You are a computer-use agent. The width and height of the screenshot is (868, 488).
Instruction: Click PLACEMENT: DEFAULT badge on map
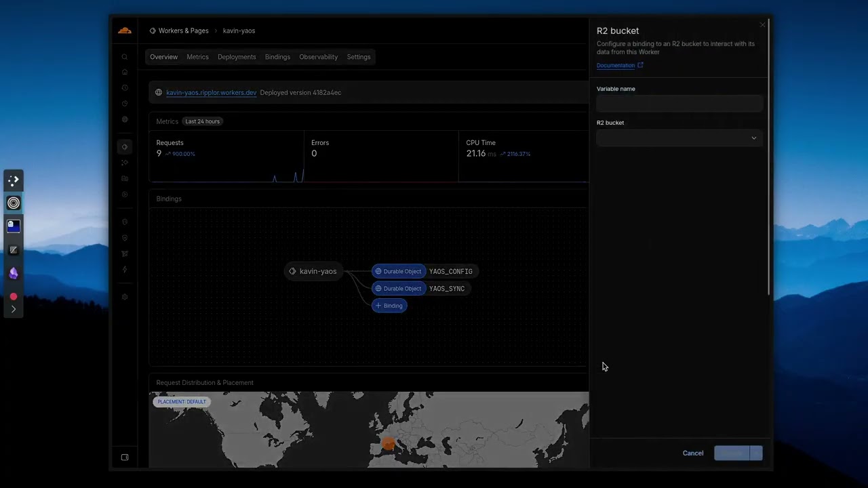tap(182, 401)
